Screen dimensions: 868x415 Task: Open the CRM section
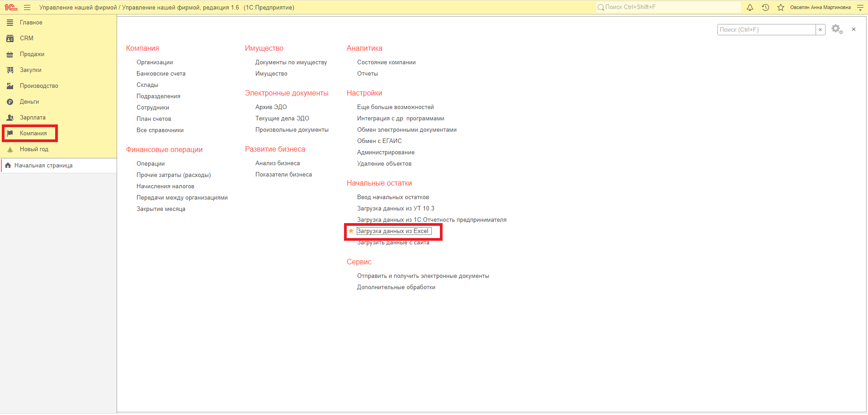(27, 38)
